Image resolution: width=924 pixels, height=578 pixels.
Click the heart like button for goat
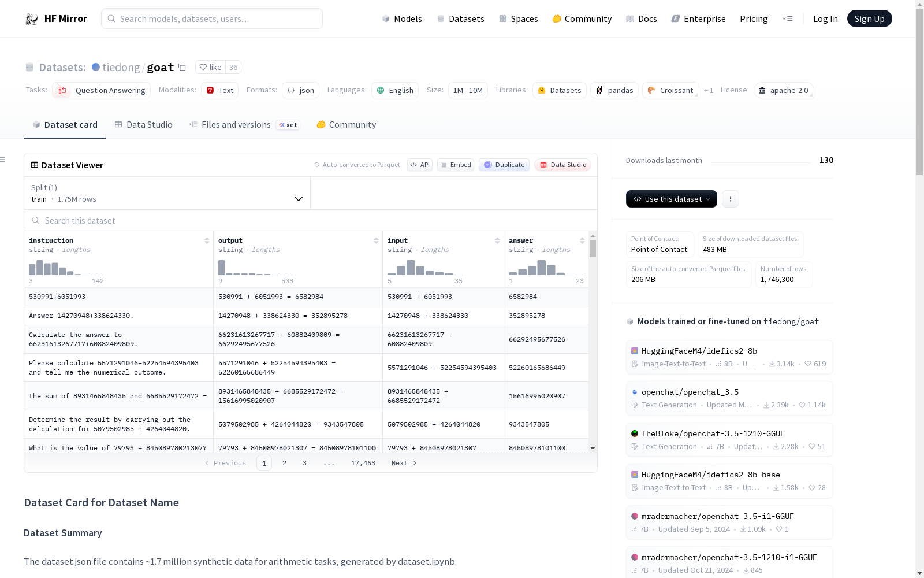210,67
